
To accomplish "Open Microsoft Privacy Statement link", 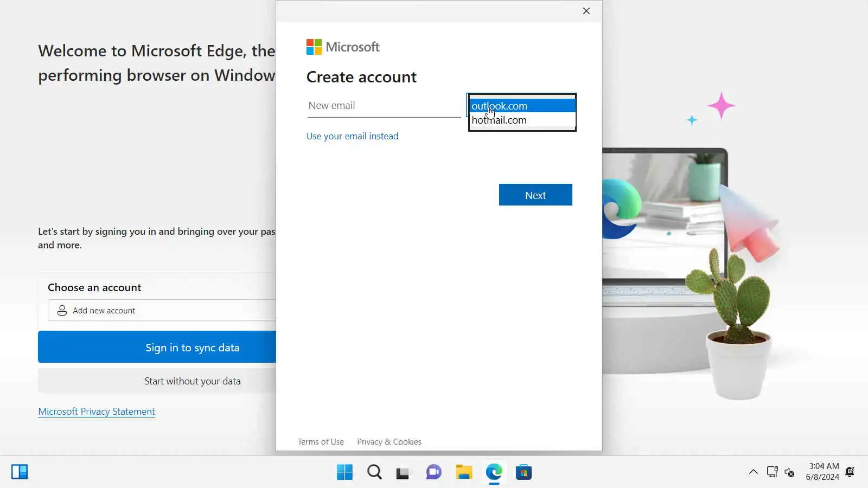I will point(97,412).
